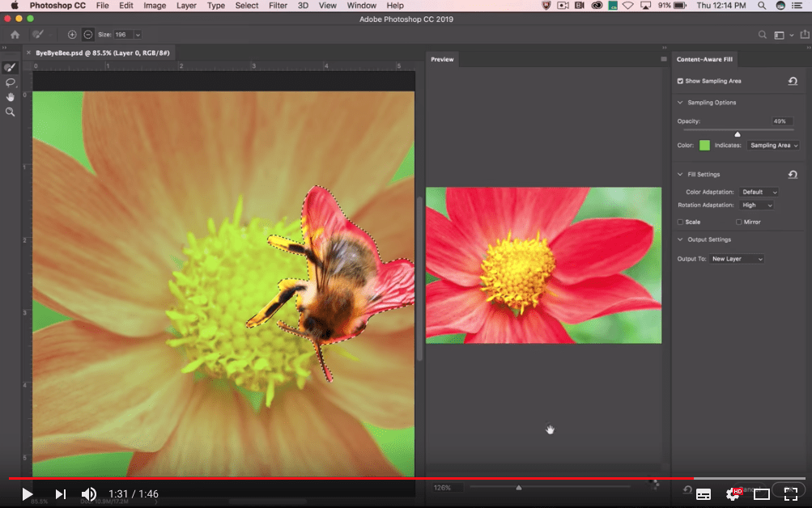Open the Select menu in menu bar
The width and height of the screenshot is (812, 508).
247,6
